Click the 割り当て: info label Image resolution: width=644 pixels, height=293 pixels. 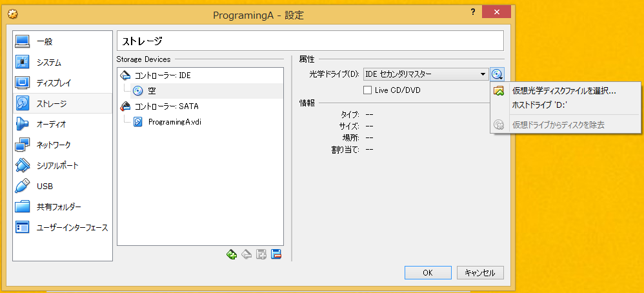(x=345, y=150)
